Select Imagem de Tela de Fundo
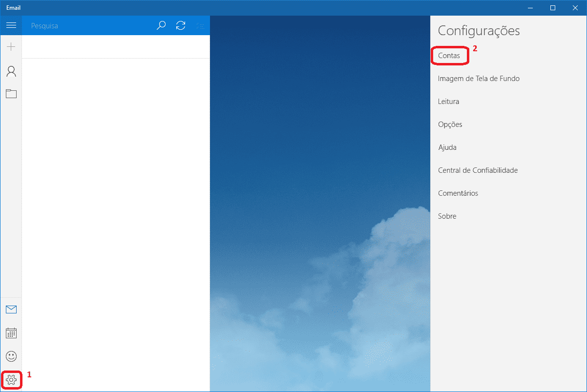The width and height of the screenshot is (587, 392). pyautogui.click(x=479, y=79)
